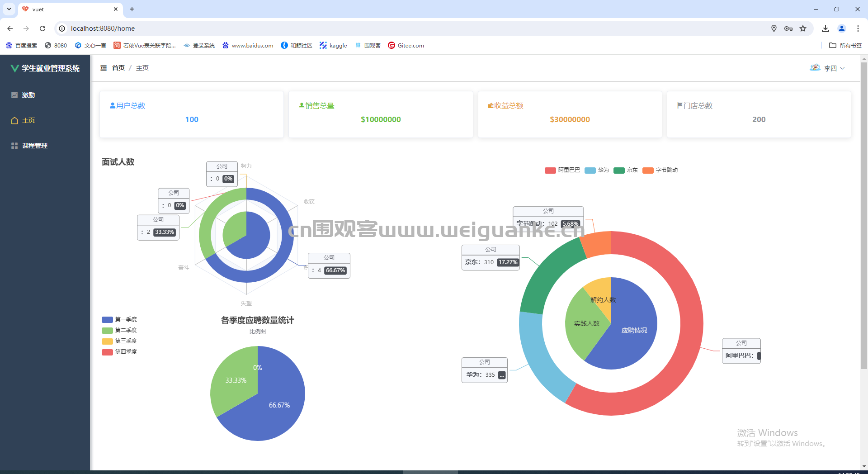The height and width of the screenshot is (474, 868).
Task: Click the 用户总数 user icon
Action: (x=113, y=105)
